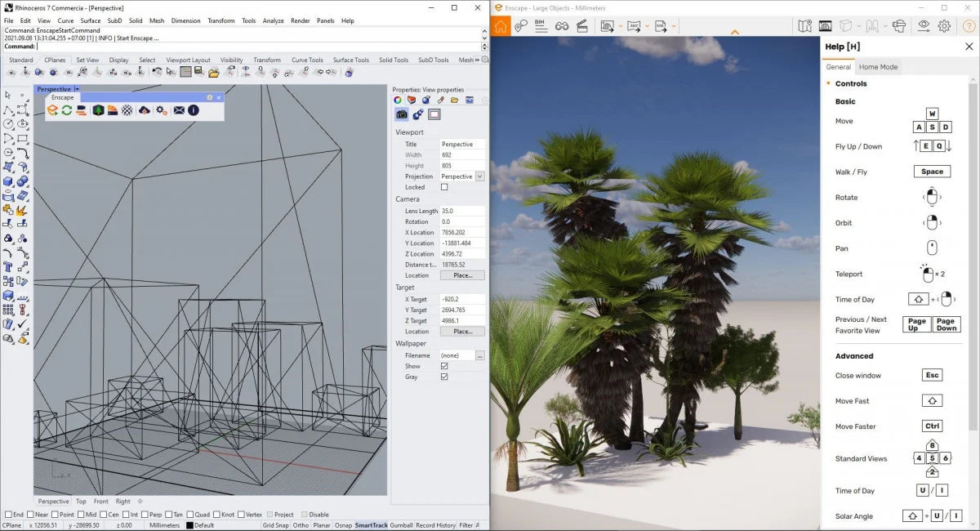Open the Render menu in Rhino
The image size is (980, 531).
[x=299, y=21]
